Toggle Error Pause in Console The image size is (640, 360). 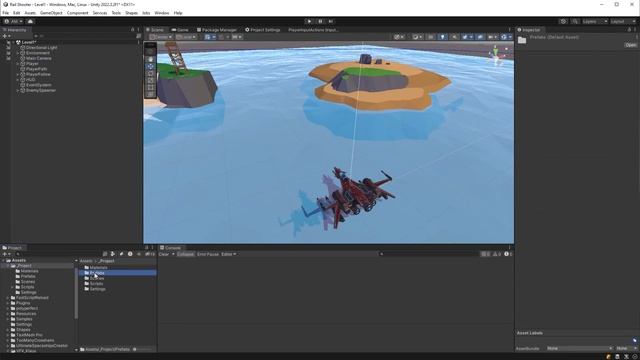point(208,254)
